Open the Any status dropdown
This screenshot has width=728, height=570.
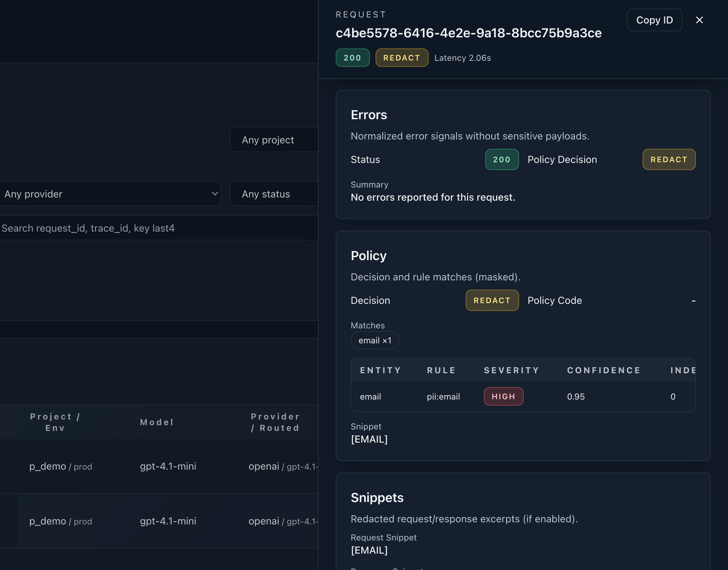point(274,194)
